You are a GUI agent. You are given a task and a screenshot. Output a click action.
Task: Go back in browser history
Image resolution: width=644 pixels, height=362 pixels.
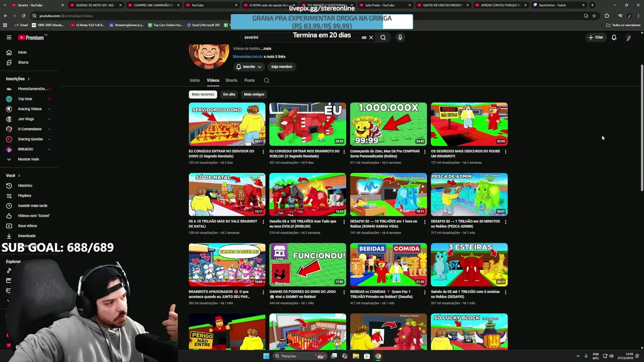[x=6, y=16]
